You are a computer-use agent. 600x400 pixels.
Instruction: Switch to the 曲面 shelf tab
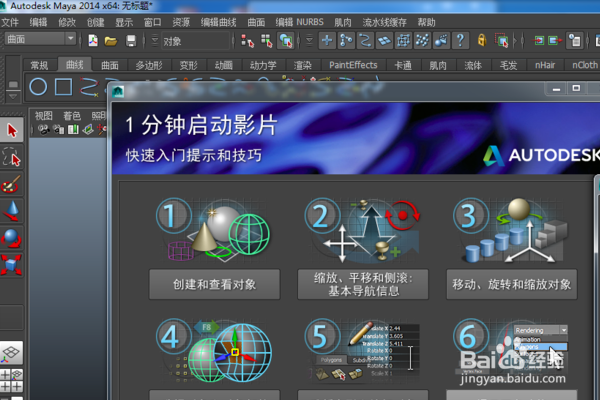pos(110,65)
